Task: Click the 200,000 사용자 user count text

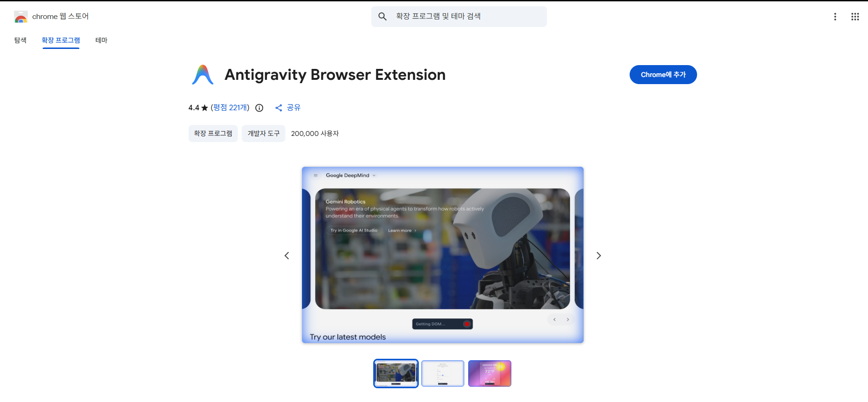Action: (315, 134)
